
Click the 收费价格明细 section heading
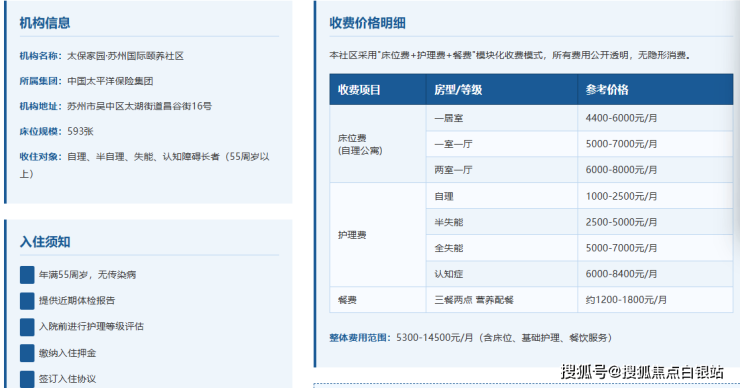368,23
